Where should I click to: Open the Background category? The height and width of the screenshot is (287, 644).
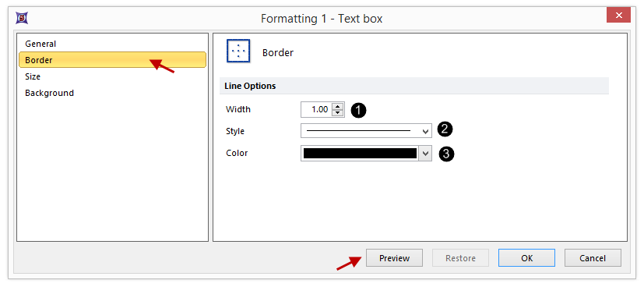click(49, 93)
